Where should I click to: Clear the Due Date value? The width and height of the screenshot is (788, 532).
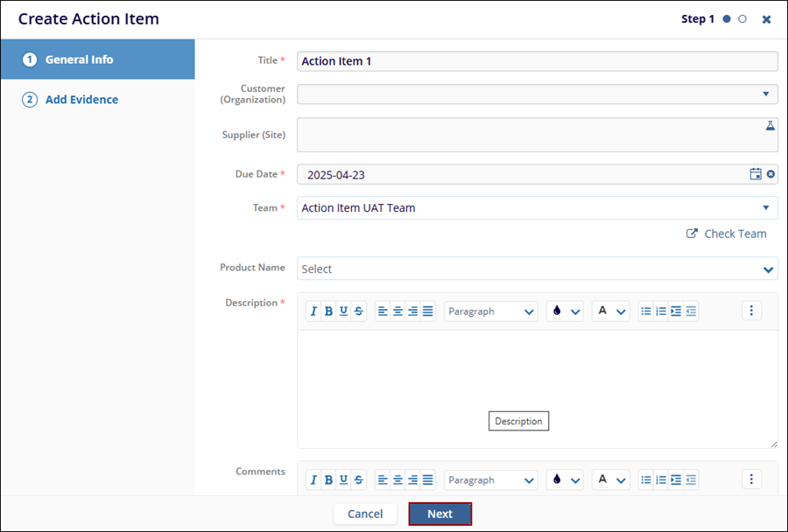tap(770, 174)
